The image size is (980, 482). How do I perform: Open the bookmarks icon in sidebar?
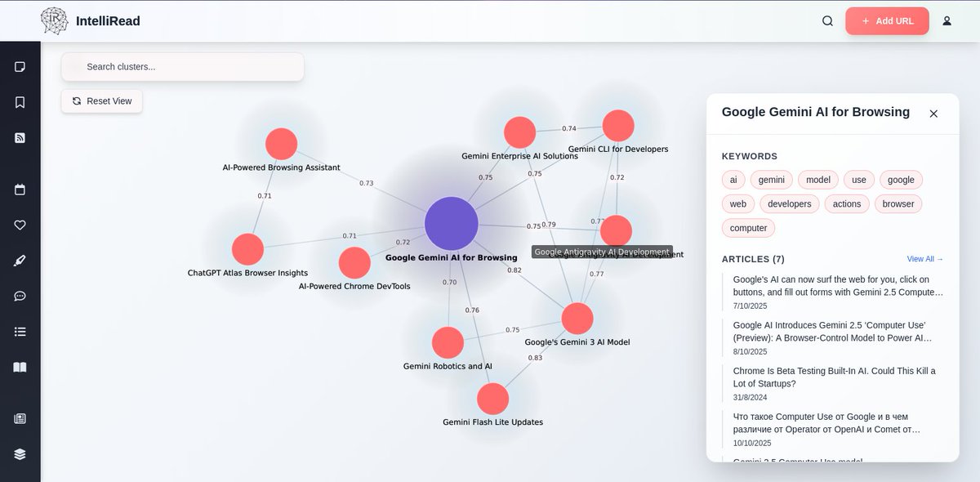pos(20,101)
